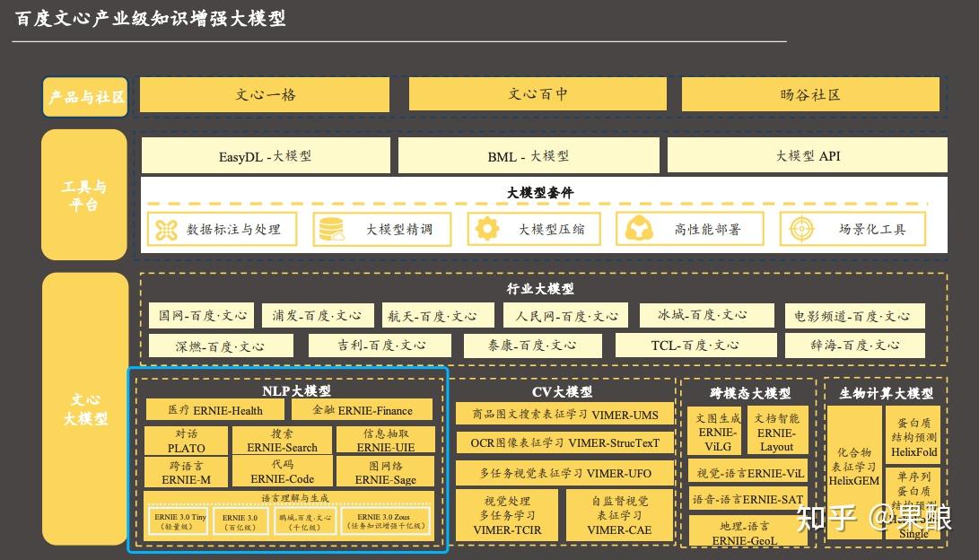Click the 多任务视觉表征学习 VIMER-UFO box
Viewport: 979px width, 560px height.
[565, 473]
